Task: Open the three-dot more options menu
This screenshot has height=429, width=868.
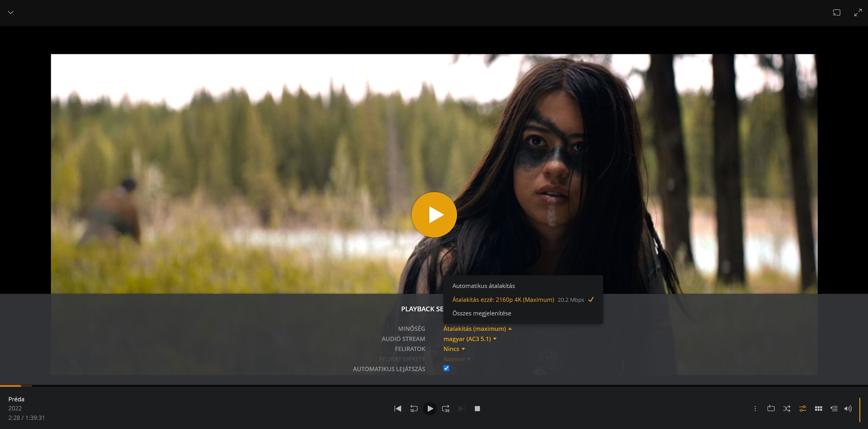Action: pyautogui.click(x=755, y=409)
